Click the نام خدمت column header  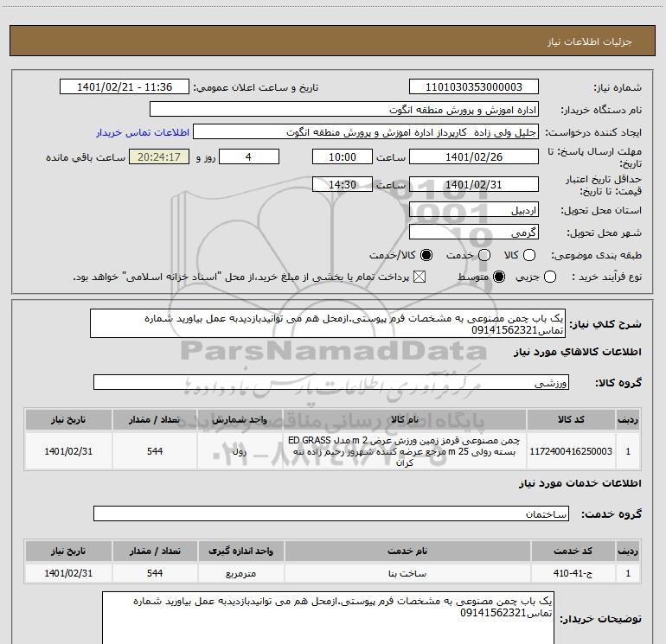point(407,551)
